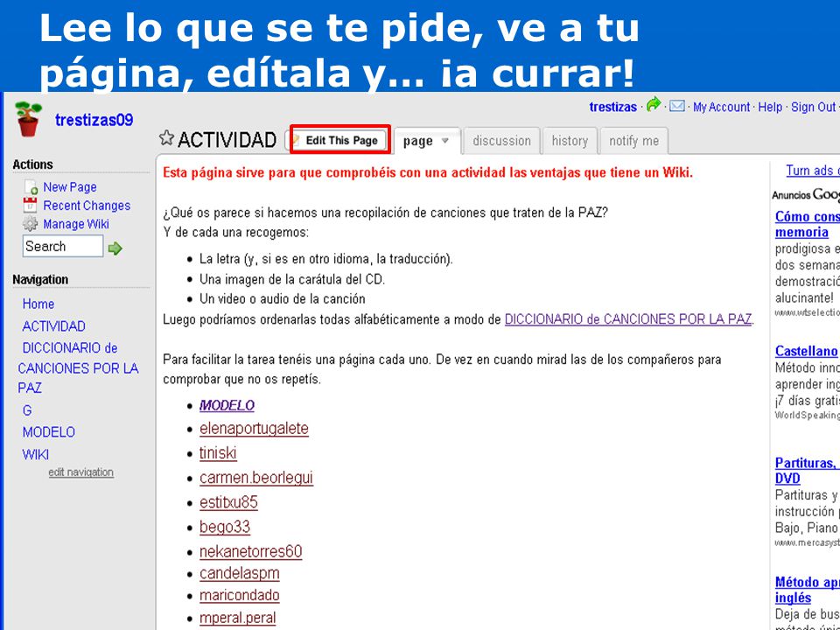The width and height of the screenshot is (840, 630).
Task: Click Sign Out
Action: point(813,107)
